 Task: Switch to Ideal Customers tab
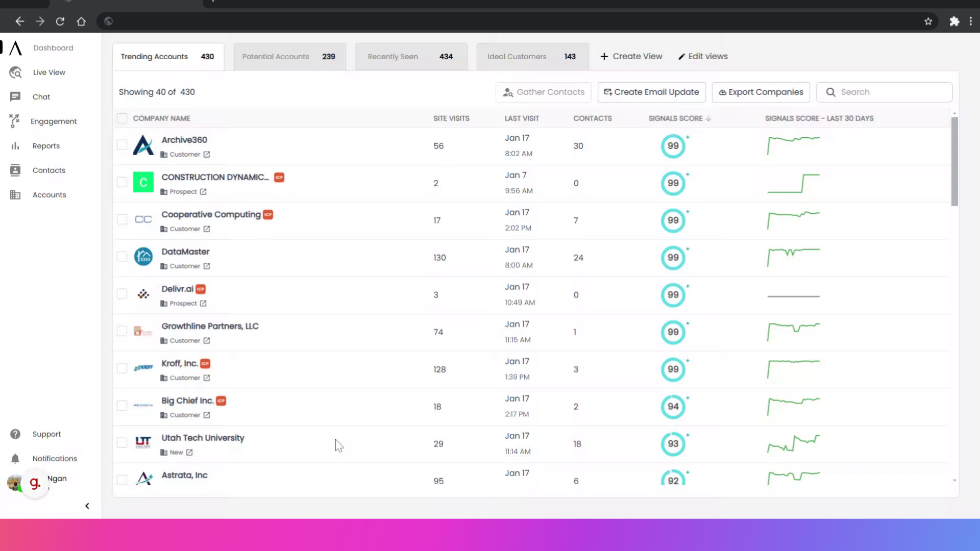pos(532,57)
